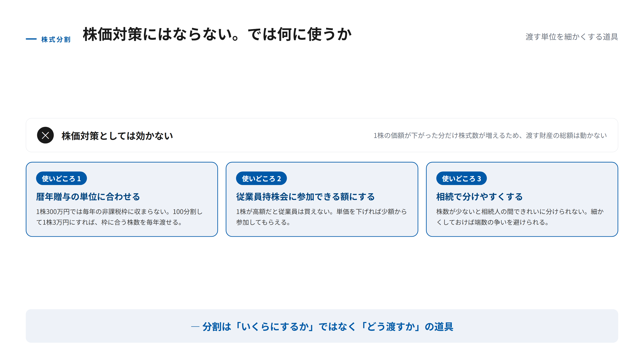The image size is (644, 362).
Task: Click the paragraph starting 株数が少ないと
Action: click(x=520, y=217)
